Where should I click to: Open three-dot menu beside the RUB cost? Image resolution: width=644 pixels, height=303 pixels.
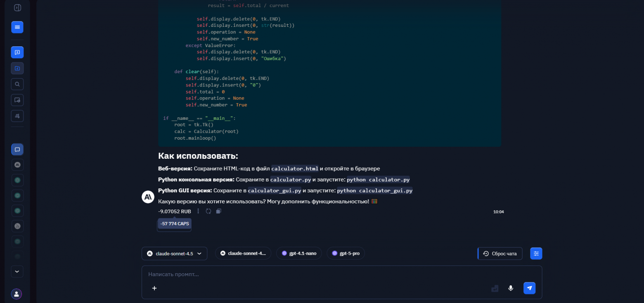click(x=198, y=211)
